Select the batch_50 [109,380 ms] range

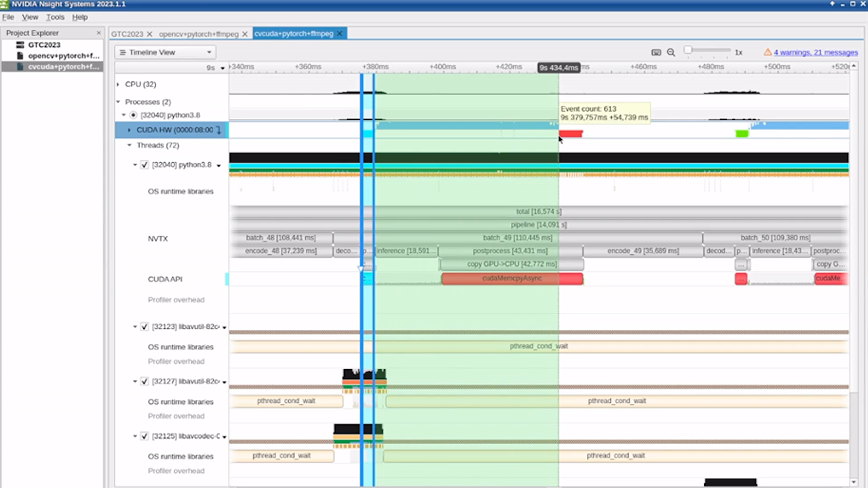[775, 238]
